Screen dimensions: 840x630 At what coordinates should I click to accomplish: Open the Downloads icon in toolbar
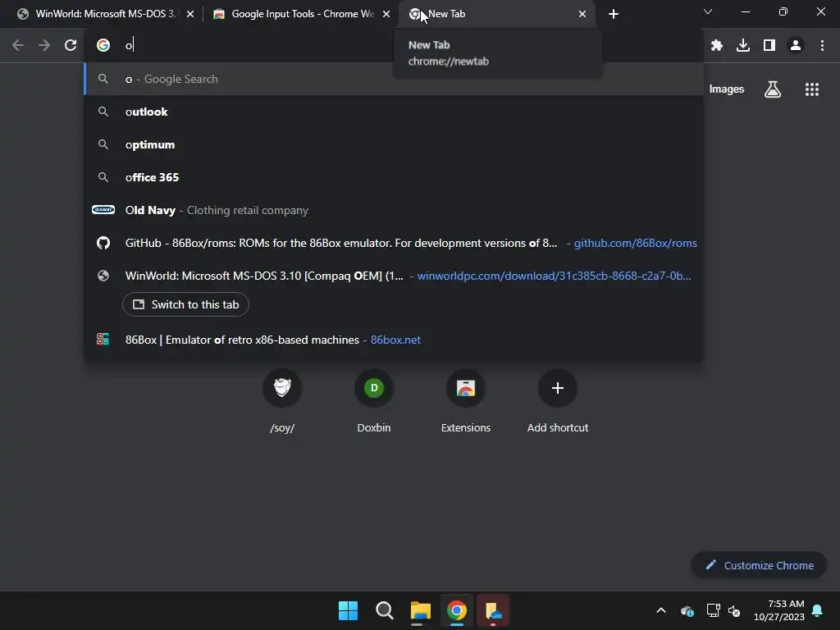pos(743,46)
